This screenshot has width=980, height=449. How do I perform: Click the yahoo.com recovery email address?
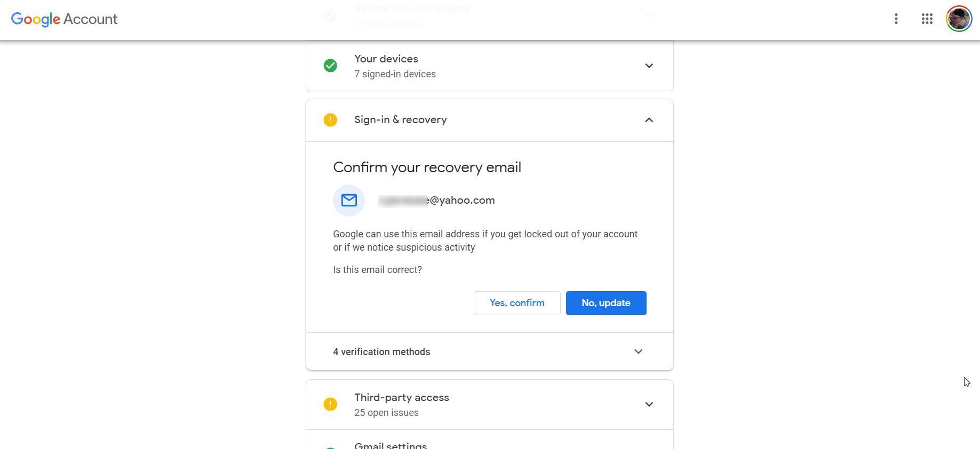pos(436,201)
